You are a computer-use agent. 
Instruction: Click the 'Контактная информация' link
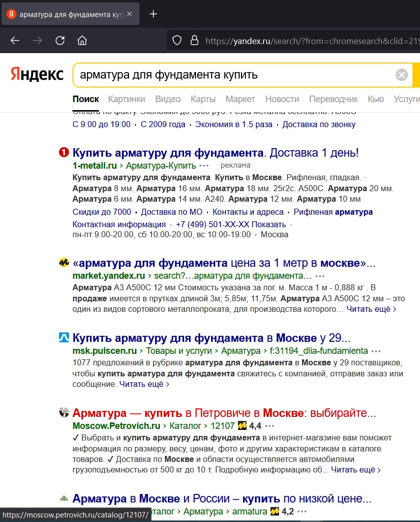pos(119,225)
